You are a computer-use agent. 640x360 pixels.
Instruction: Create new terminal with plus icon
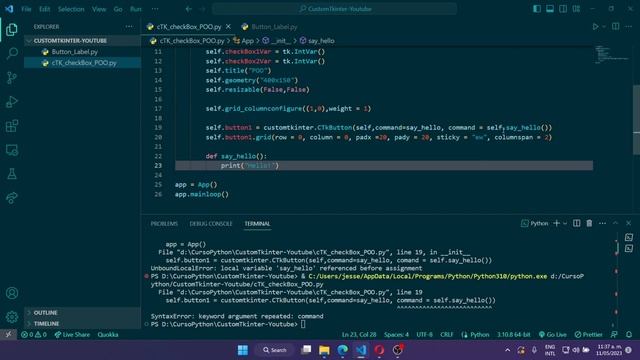(556, 223)
